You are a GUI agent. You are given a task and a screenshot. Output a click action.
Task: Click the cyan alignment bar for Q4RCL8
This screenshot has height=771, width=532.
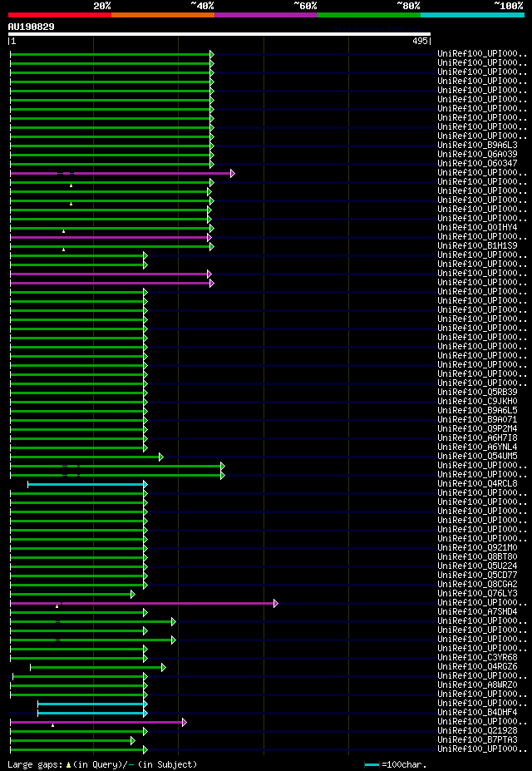click(87, 484)
